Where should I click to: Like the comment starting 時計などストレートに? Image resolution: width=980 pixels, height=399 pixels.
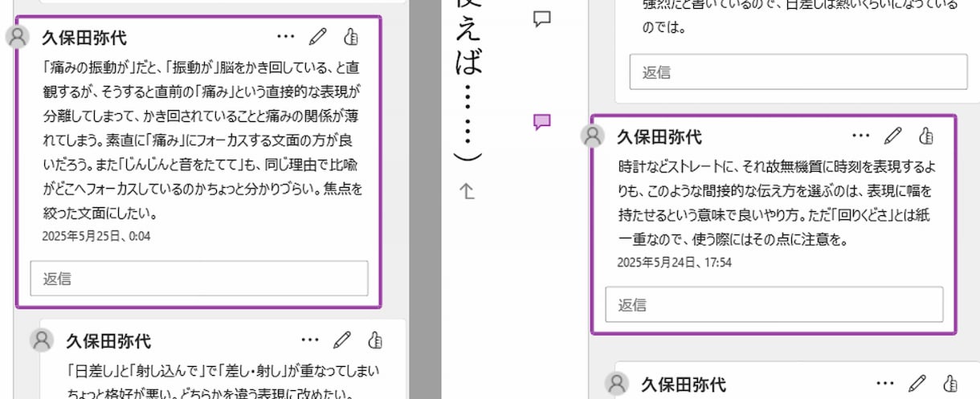point(925,136)
